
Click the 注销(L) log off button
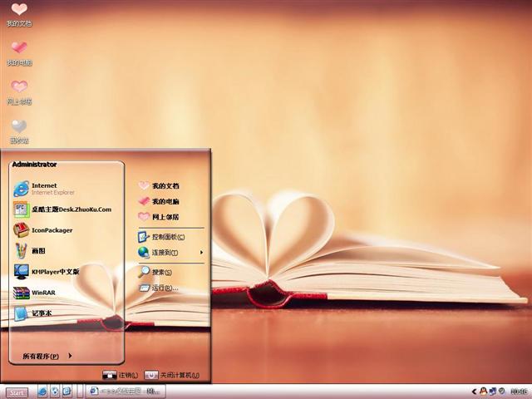tap(121, 375)
